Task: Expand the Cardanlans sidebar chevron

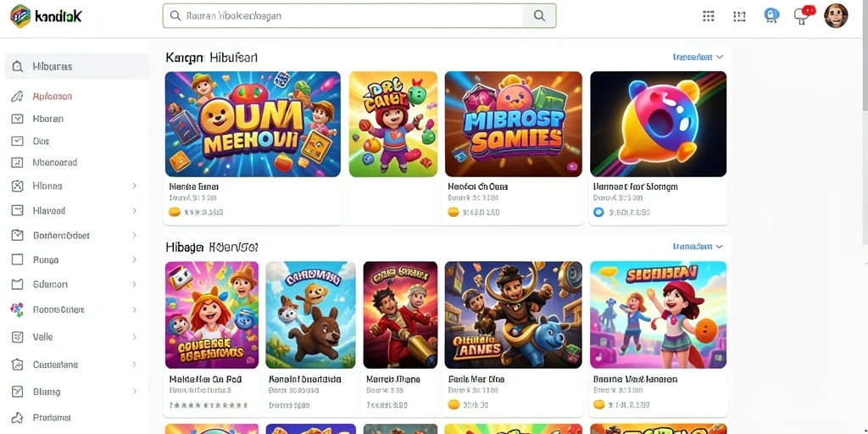Action: point(135,364)
